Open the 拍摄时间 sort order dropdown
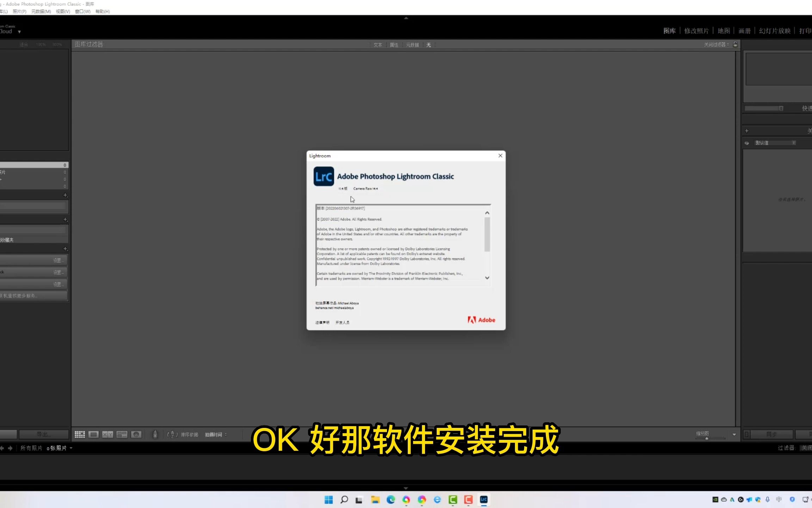 pyautogui.click(x=216, y=435)
